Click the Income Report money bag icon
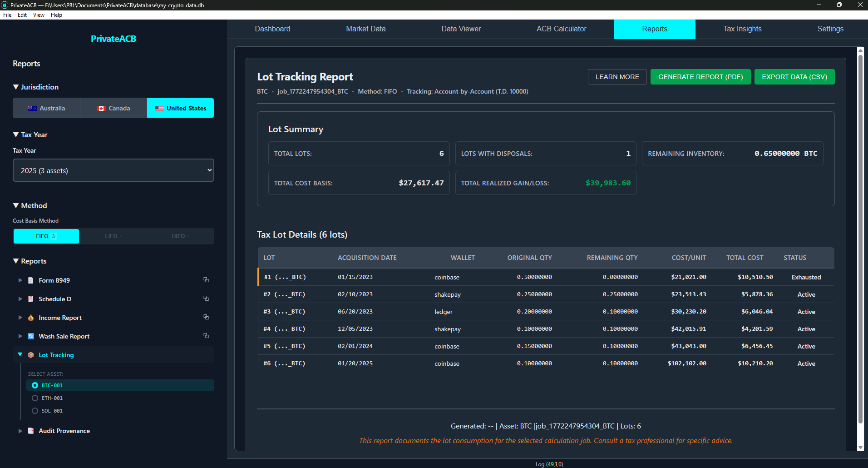This screenshot has width=868, height=468. coord(30,317)
